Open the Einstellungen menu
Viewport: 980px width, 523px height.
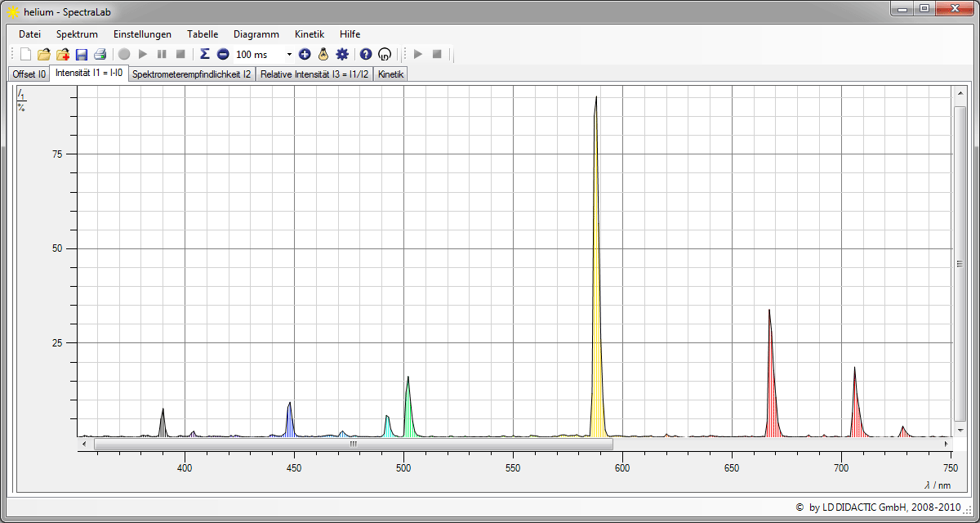142,34
